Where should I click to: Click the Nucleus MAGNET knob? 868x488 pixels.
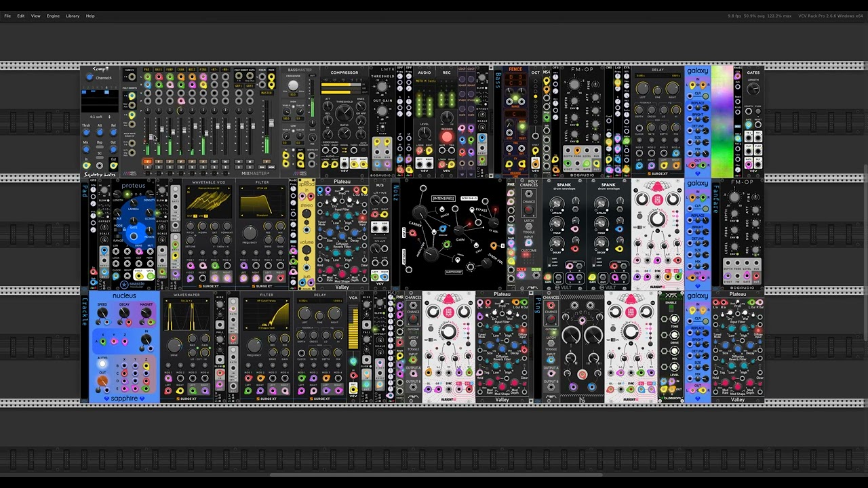pos(146,312)
